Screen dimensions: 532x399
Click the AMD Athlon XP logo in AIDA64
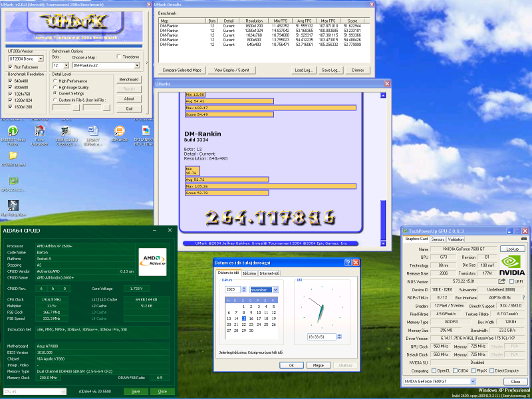[152, 261]
